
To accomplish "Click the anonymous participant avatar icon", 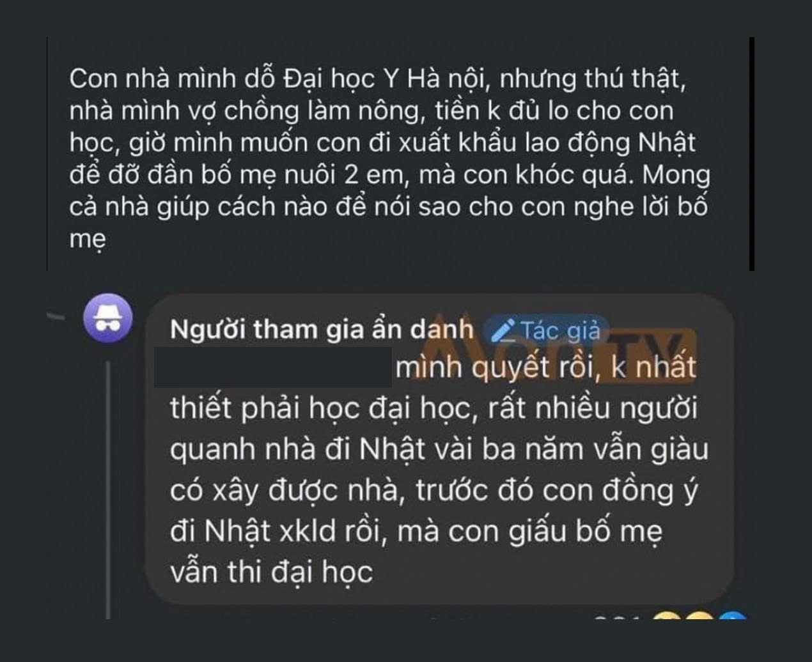I will click(109, 318).
